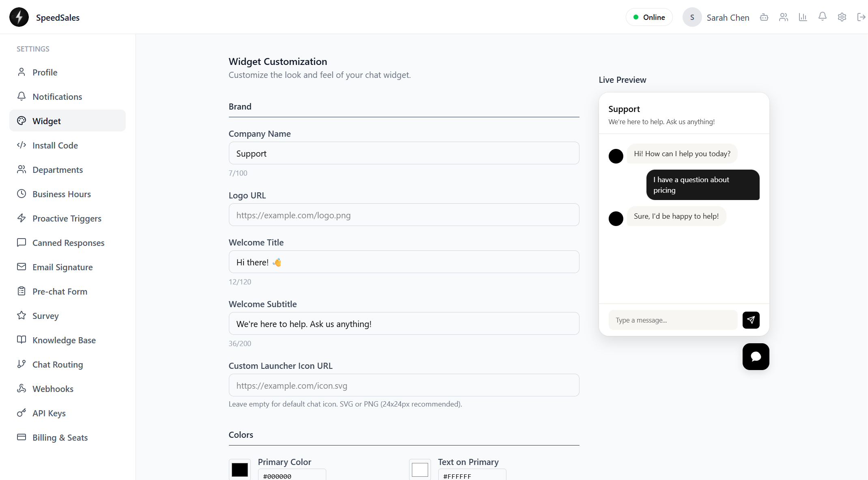
Task: Open the Text on Primary white swatch
Action: click(420, 469)
